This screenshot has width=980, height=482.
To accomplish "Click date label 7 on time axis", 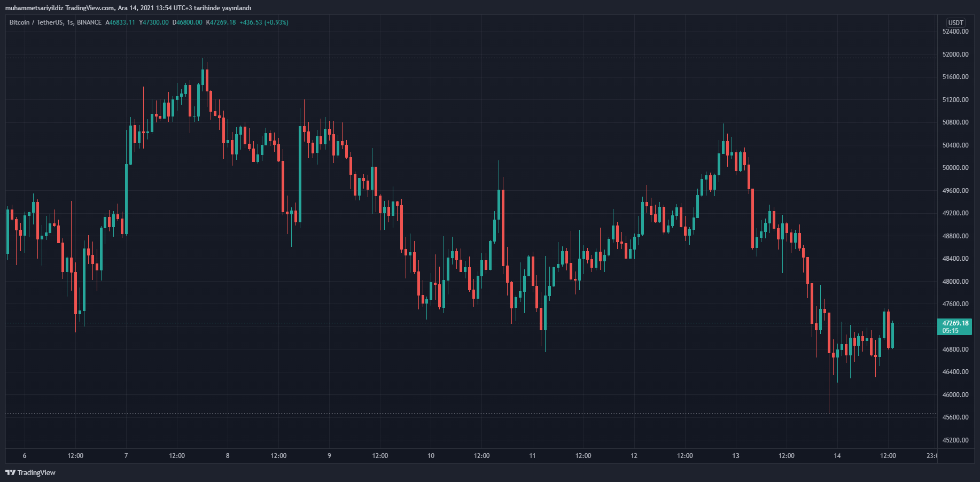I will 126,456.
